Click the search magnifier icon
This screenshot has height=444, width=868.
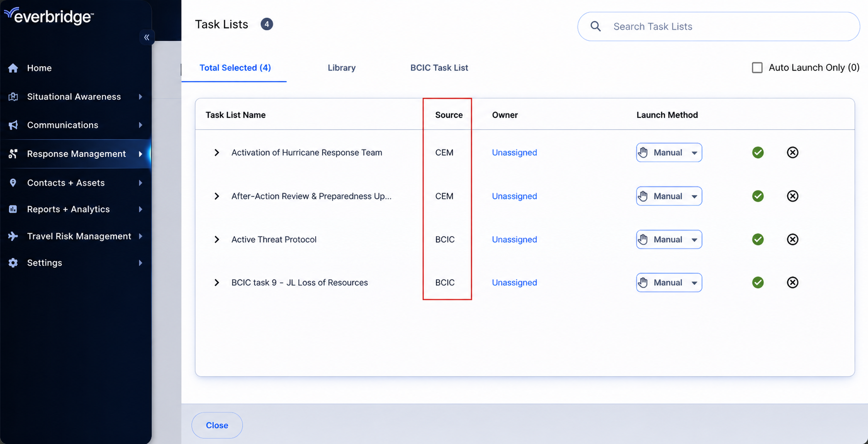point(596,27)
